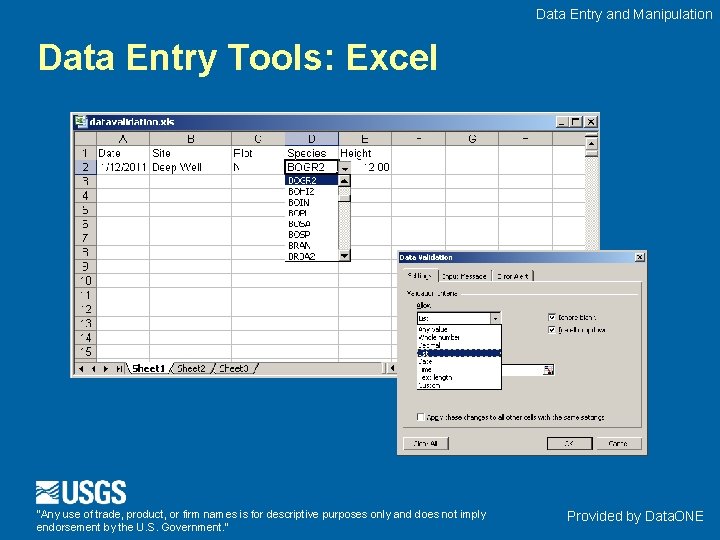Click the OK button in Data Validation

(569, 444)
